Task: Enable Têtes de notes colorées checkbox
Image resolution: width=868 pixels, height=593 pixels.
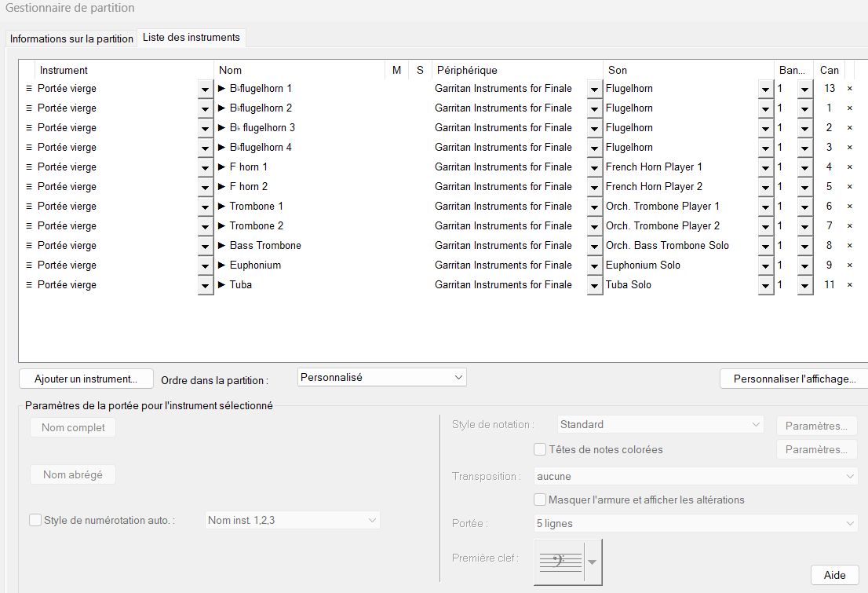Action: click(x=540, y=450)
